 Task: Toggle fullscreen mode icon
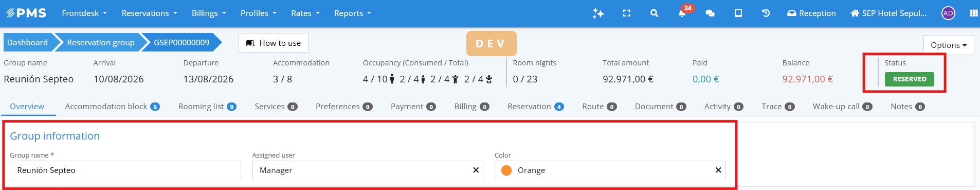point(626,13)
